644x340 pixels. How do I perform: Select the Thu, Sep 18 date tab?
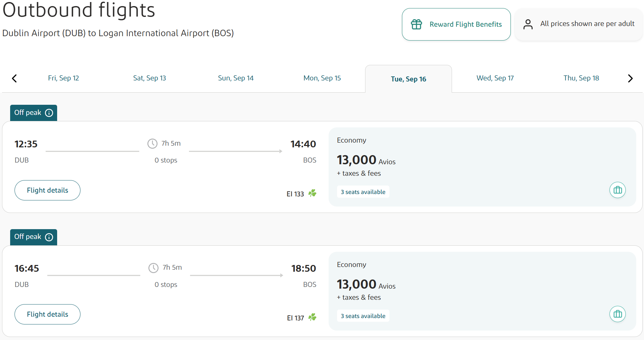click(581, 78)
